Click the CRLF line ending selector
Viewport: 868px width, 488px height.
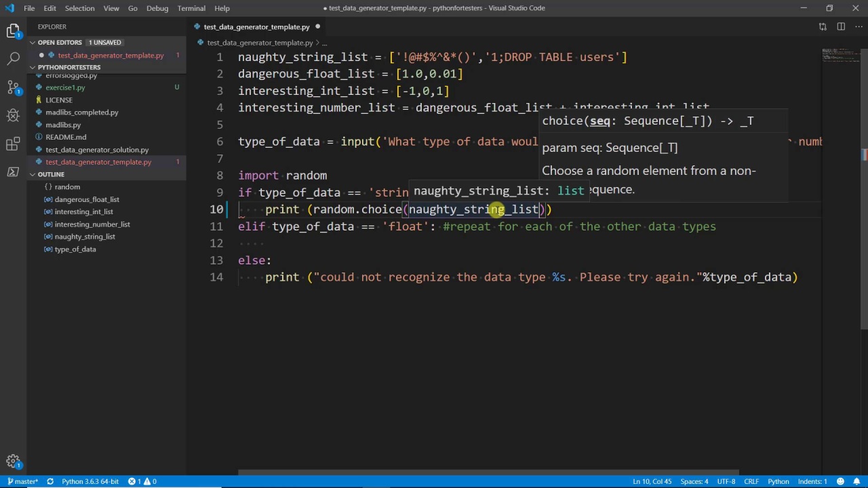[751, 481]
